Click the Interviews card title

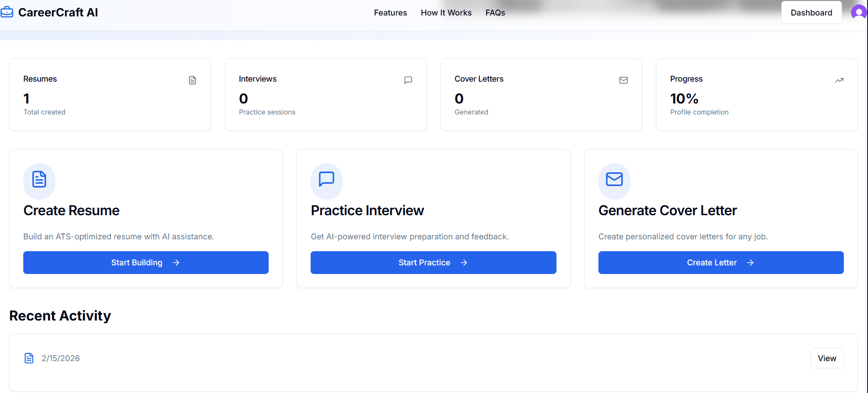tap(258, 79)
